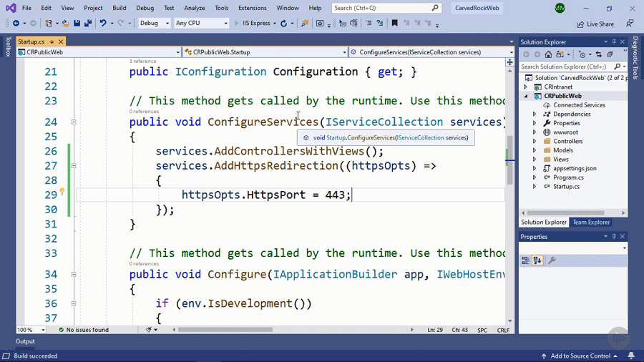Open the CRPublicWeb project scope dropdown
Viewport: 644px width, 362px height.
coord(99,52)
